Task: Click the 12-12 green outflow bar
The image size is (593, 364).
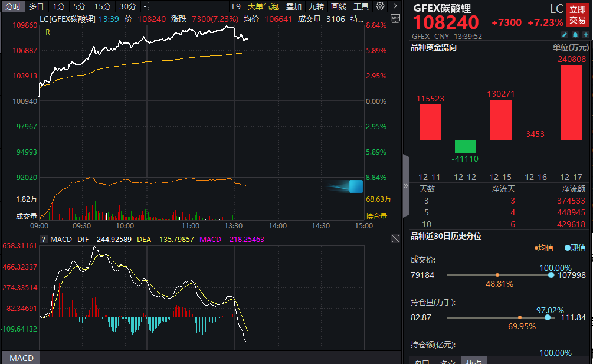Action: coord(465,146)
